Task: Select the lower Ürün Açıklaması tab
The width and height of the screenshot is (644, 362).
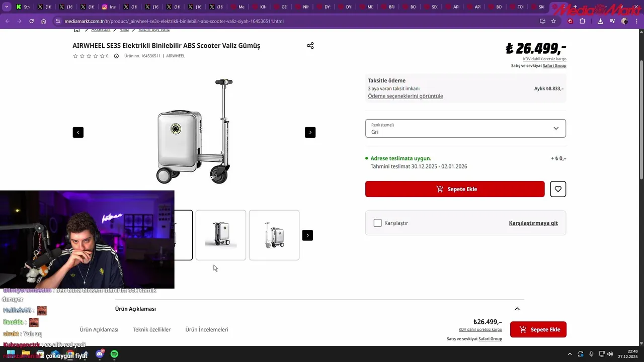Action: 99,330
